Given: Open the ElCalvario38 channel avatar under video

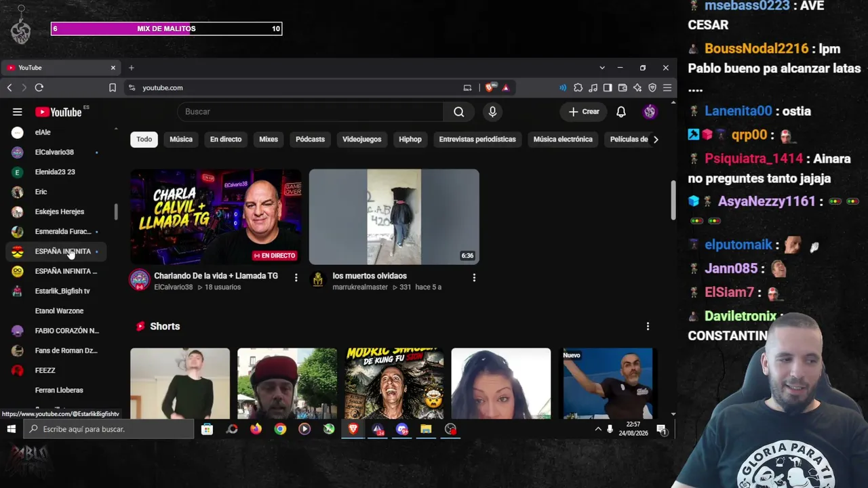Looking at the screenshot, I should (140, 280).
